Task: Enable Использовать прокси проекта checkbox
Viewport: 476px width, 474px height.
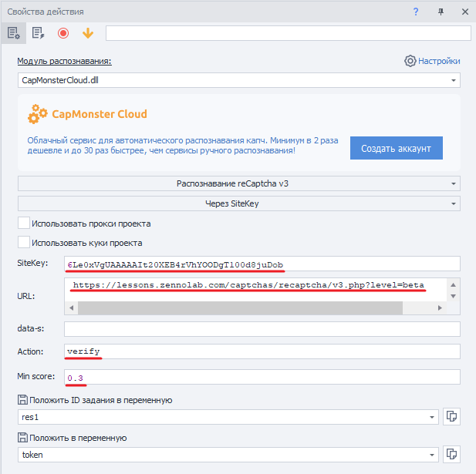Action: coord(24,224)
